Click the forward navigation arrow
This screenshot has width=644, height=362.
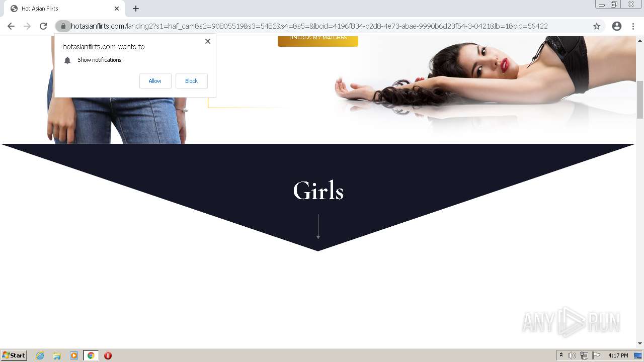pos(27,26)
